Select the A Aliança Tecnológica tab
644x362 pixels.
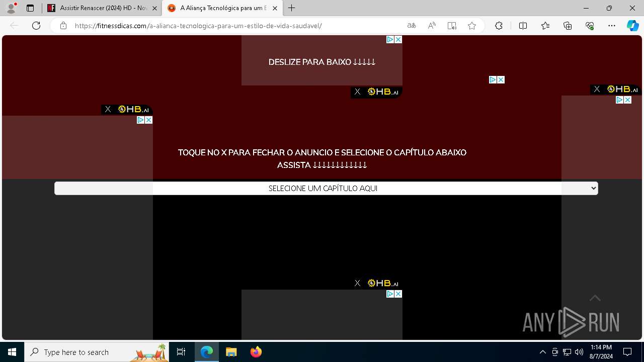tap(221, 8)
